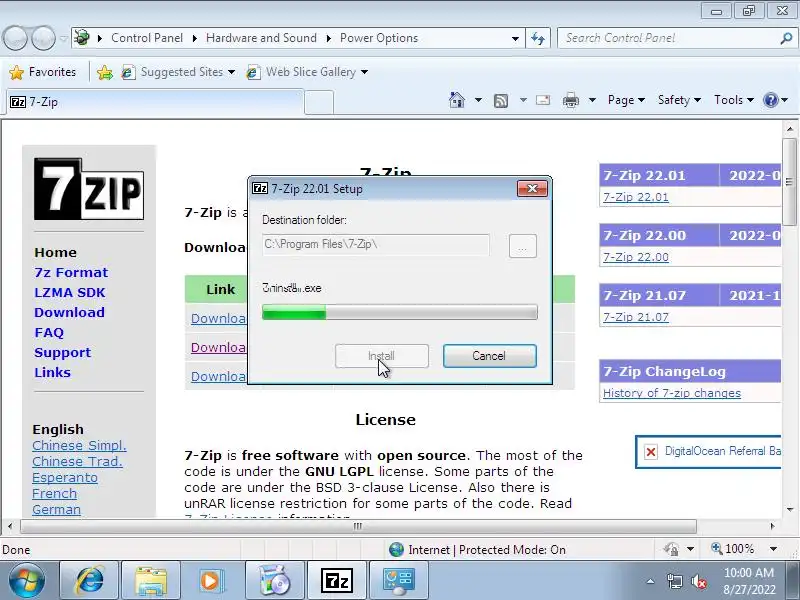This screenshot has height=600, width=800.
Task: Click the network tray icon
Action: click(674, 581)
